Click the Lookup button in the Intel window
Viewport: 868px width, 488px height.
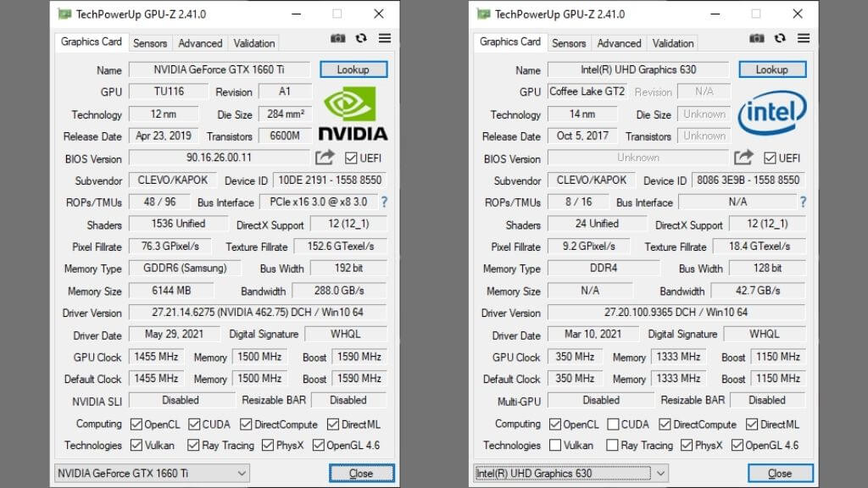pos(772,69)
